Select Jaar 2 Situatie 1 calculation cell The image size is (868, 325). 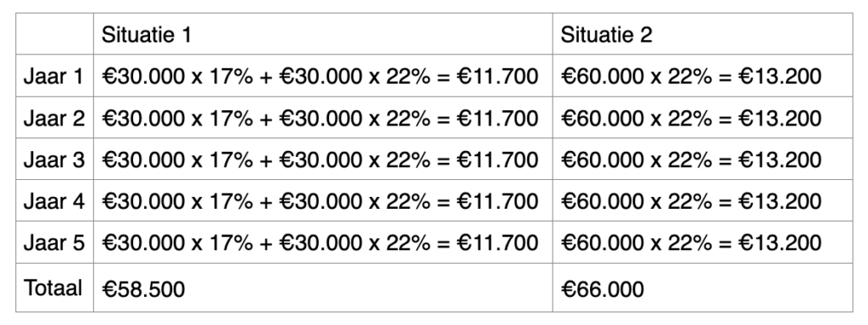[x=323, y=117]
